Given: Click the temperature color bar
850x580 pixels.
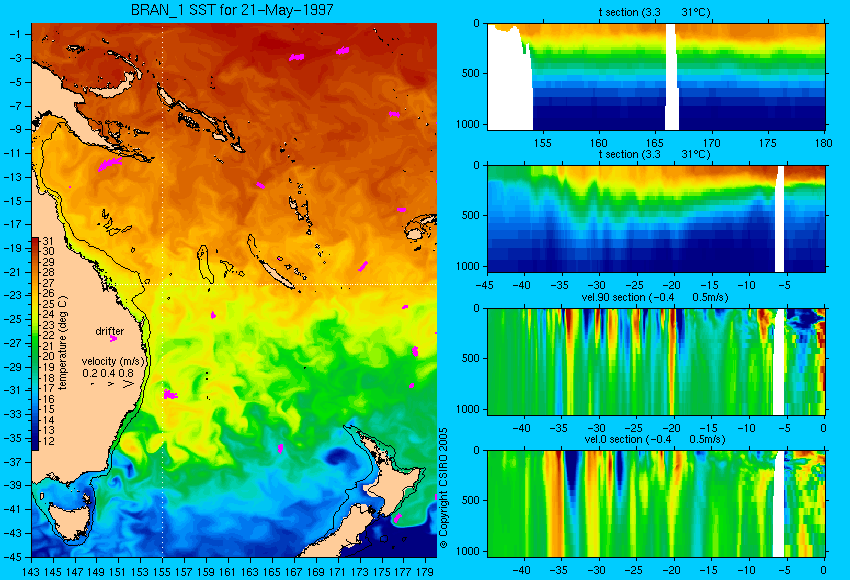Looking at the screenshot, I should click(x=35, y=344).
